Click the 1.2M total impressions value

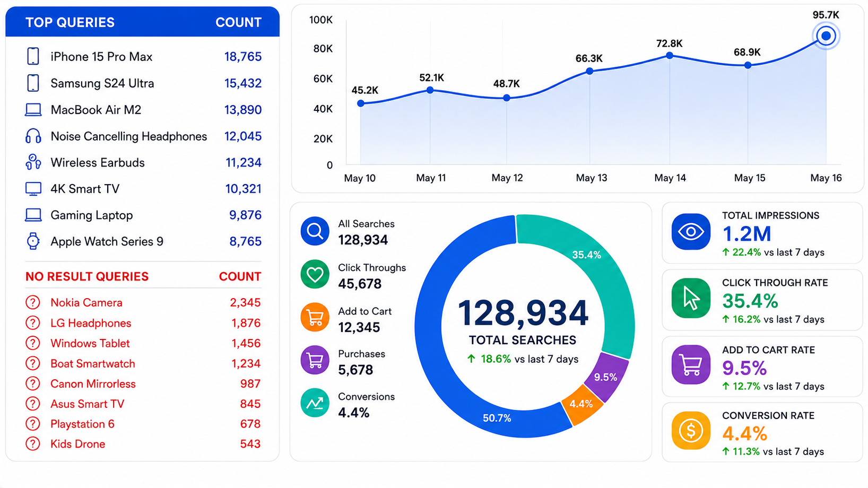click(x=747, y=234)
